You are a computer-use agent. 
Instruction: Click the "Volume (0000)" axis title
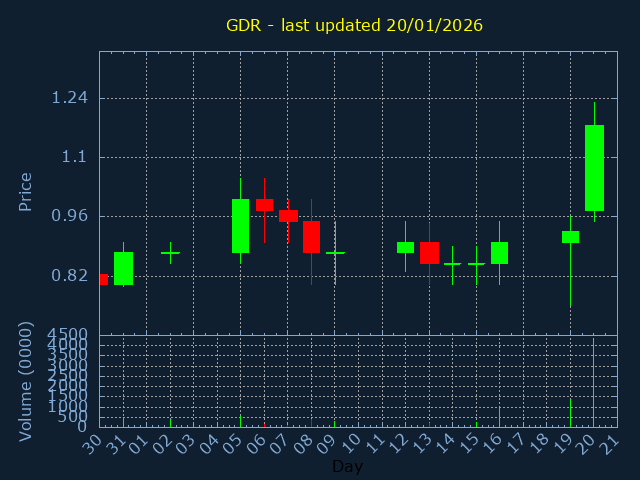pyautogui.click(x=26, y=385)
